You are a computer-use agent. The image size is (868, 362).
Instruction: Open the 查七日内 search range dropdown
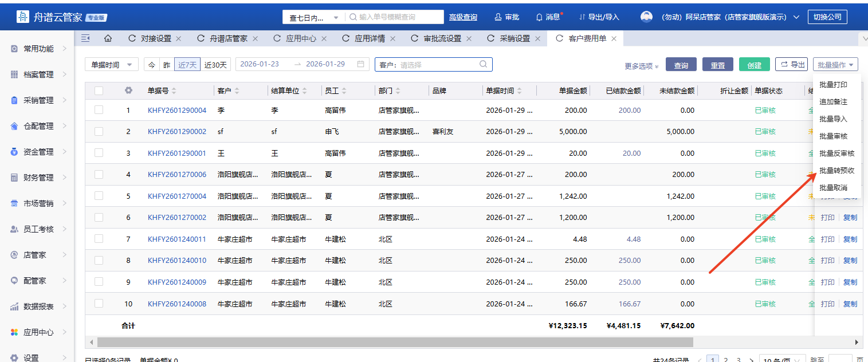[x=314, y=18]
